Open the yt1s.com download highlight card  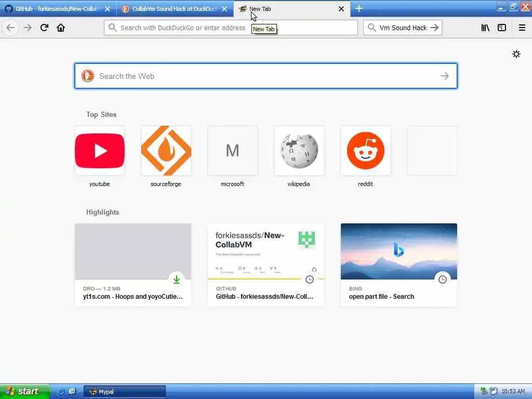coord(133,264)
